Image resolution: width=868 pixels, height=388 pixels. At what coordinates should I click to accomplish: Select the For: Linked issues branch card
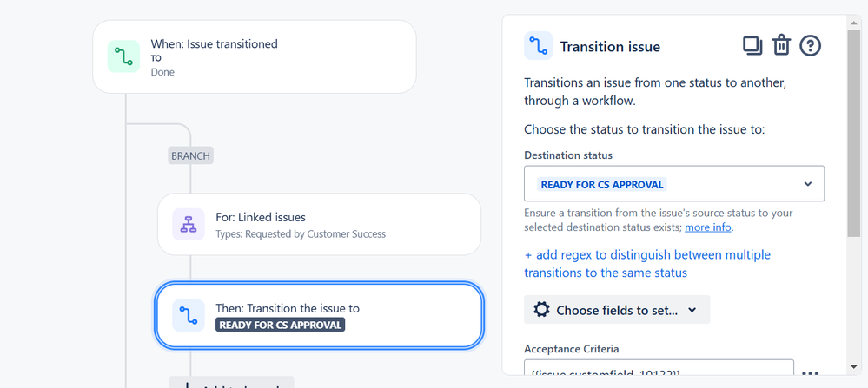(320, 225)
